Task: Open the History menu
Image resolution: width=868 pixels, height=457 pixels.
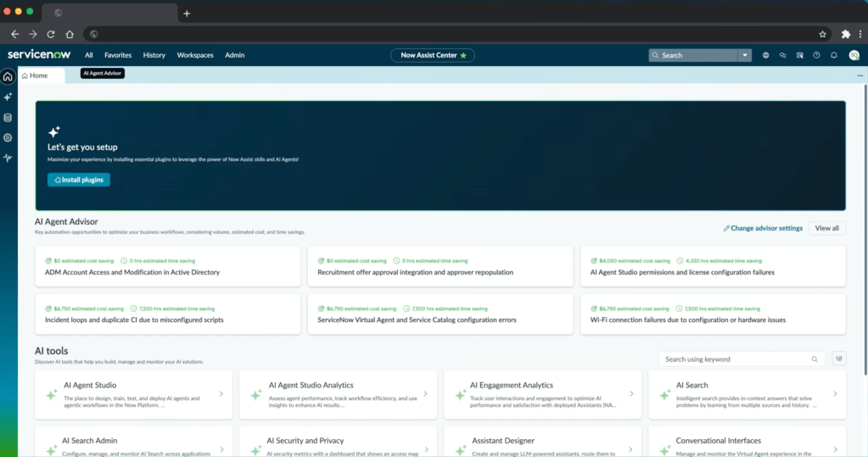Action: [154, 55]
